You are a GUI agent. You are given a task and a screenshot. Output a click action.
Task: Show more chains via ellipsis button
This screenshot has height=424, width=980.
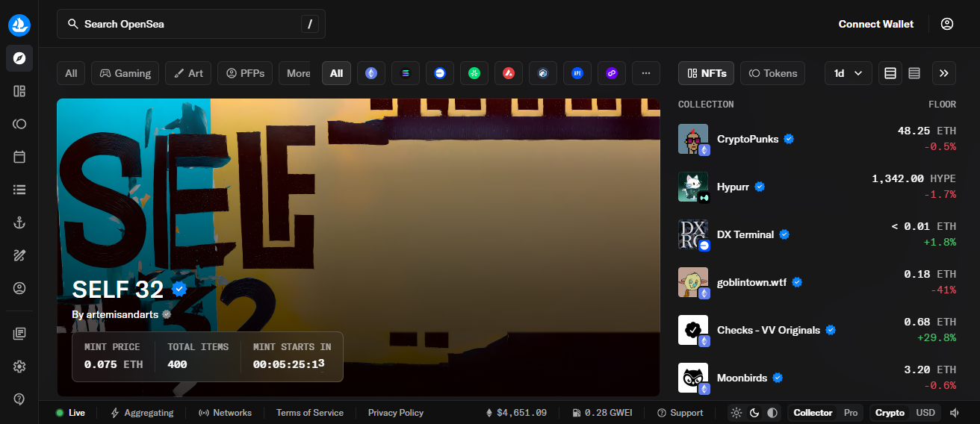click(646, 73)
